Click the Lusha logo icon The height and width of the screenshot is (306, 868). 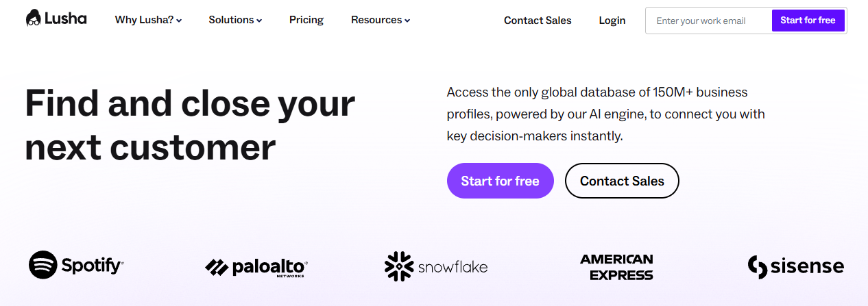34,18
